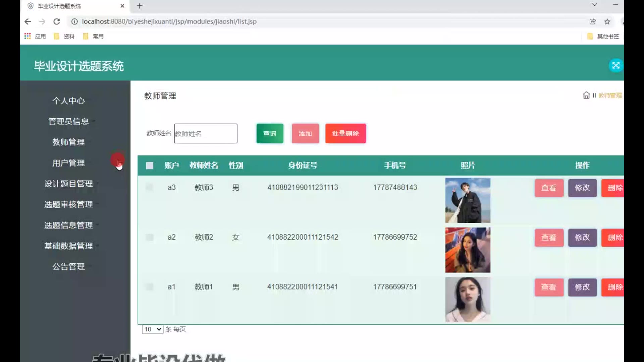Bookmark page with star icon
644x362 pixels.
[607, 22]
